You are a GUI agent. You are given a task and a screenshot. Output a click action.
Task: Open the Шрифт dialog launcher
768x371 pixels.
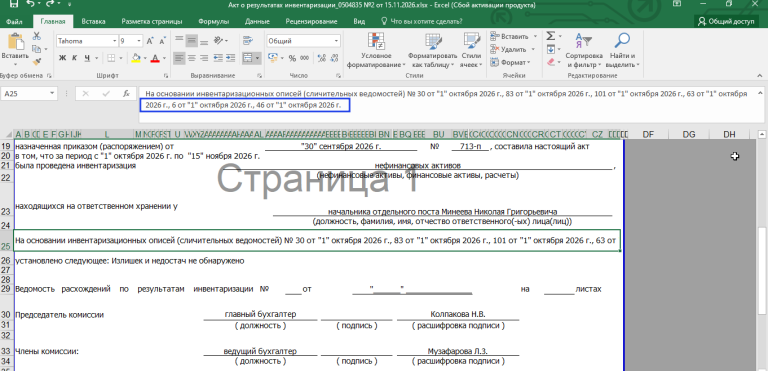tap(166, 75)
